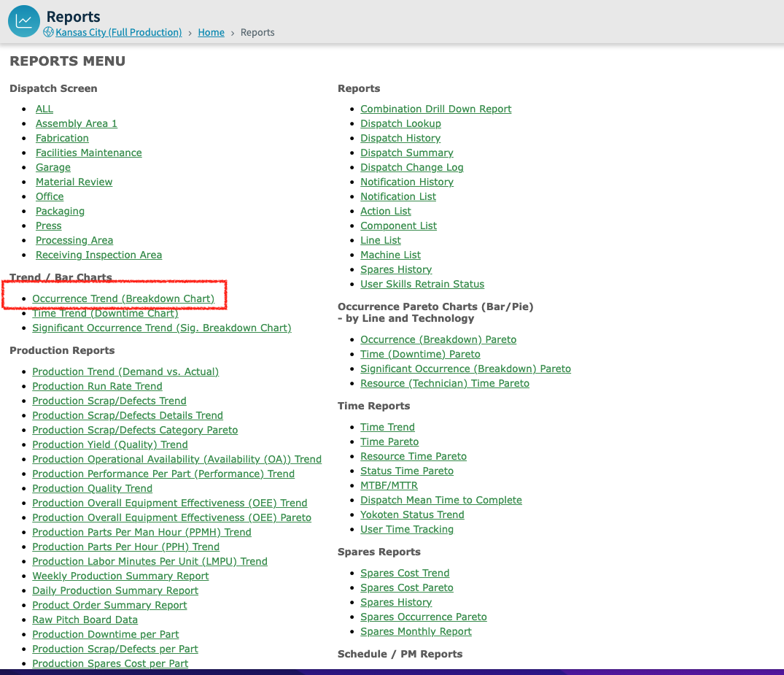This screenshot has width=784, height=675.
Task: Open Dispatch Change Log
Action: (x=412, y=167)
